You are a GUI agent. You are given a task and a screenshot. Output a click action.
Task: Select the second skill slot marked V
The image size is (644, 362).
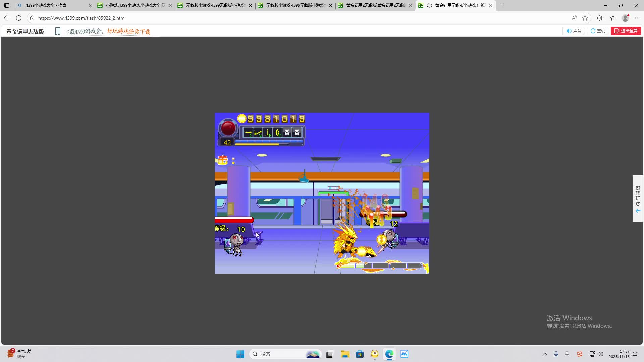click(258, 133)
